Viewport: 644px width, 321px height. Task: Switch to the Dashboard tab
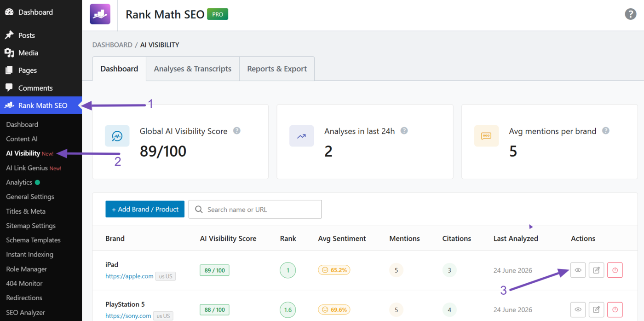(x=119, y=69)
